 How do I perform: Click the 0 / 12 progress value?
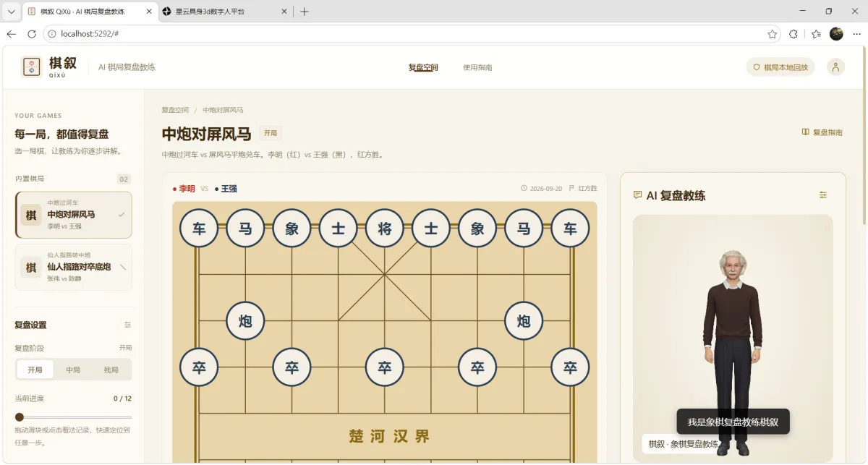pyautogui.click(x=122, y=398)
